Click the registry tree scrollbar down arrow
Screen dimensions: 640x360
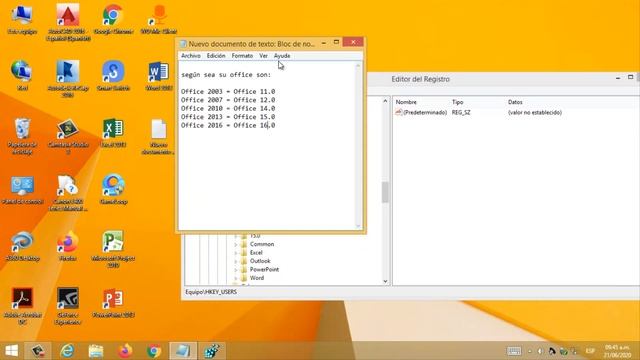(385, 281)
